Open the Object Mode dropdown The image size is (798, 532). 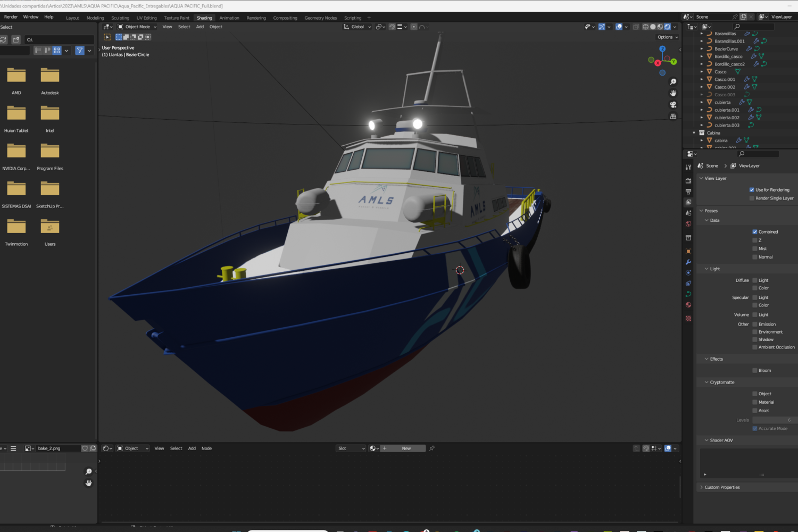pyautogui.click(x=137, y=27)
